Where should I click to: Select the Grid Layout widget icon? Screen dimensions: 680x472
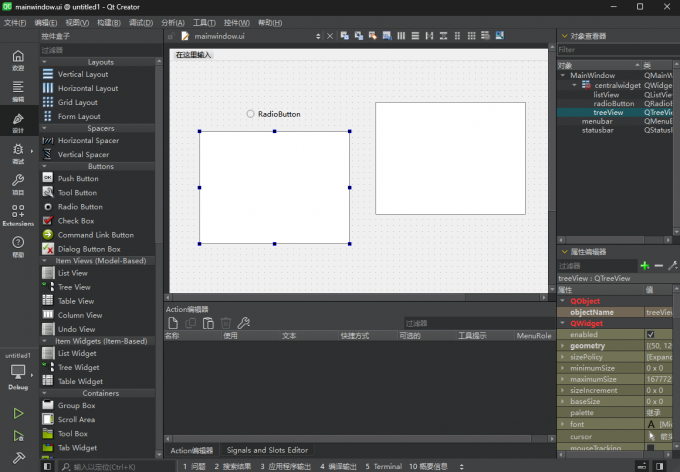[48, 102]
